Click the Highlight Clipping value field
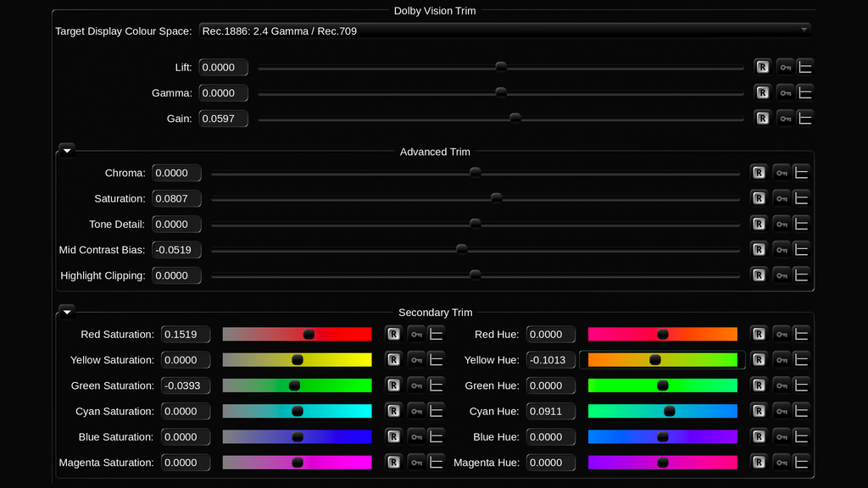868x488 pixels. point(176,275)
